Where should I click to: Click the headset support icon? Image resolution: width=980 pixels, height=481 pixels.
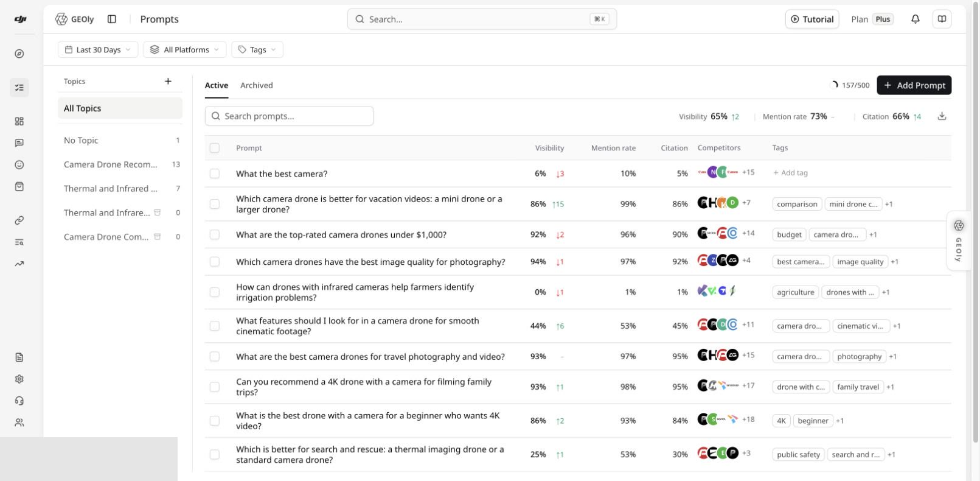click(x=19, y=401)
